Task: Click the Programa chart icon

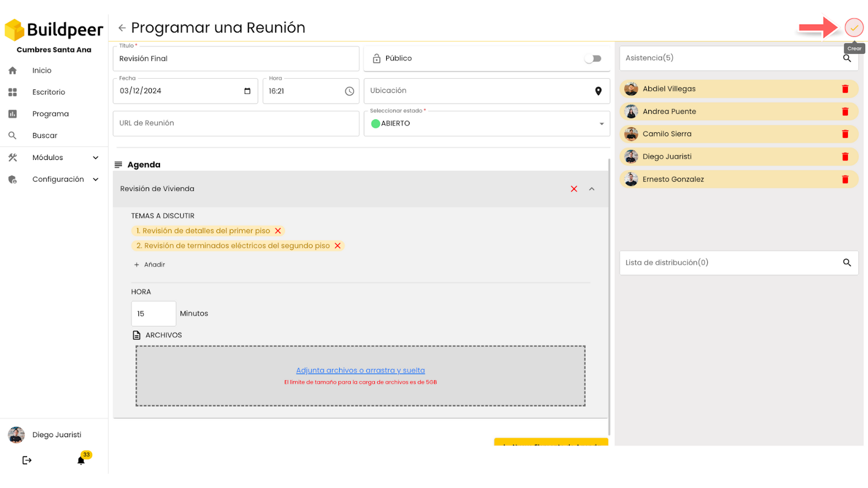Action: (x=12, y=114)
